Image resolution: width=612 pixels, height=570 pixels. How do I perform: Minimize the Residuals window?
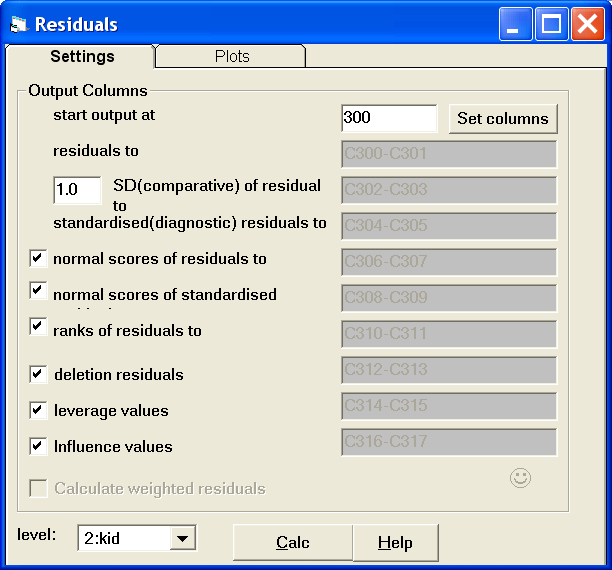click(515, 24)
